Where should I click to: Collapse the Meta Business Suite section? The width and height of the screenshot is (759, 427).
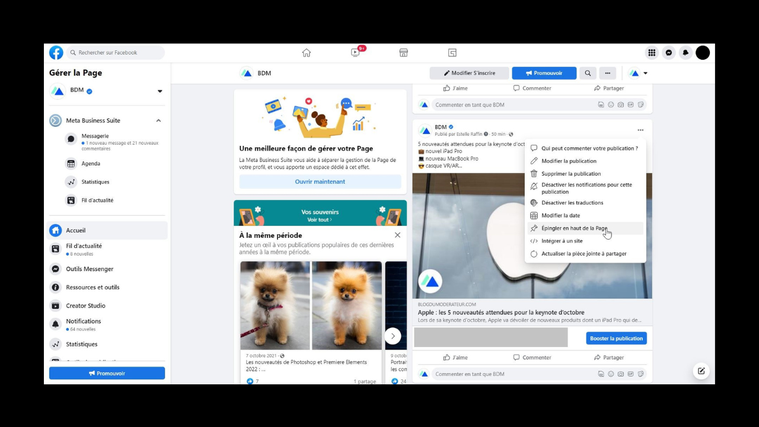click(158, 121)
